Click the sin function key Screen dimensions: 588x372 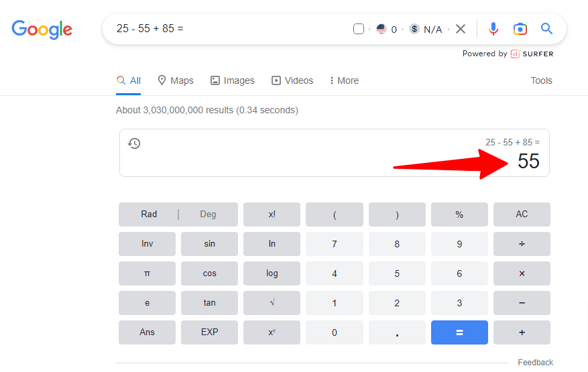(x=209, y=244)
